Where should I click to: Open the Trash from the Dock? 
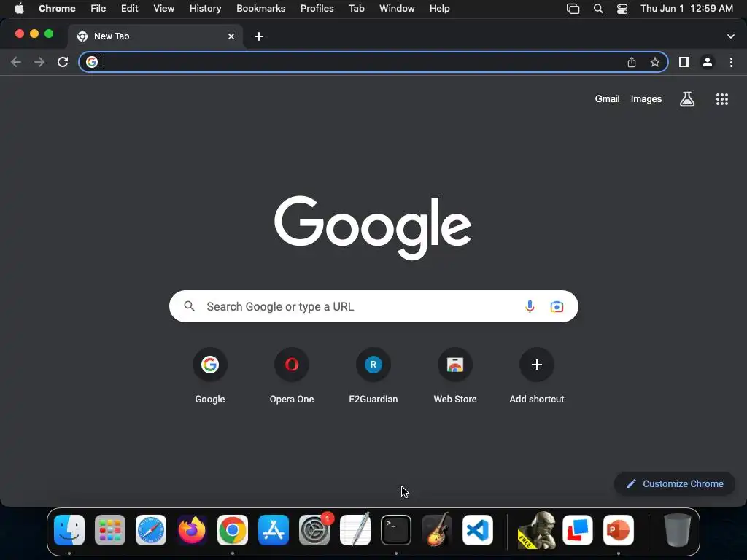(678, 530)
